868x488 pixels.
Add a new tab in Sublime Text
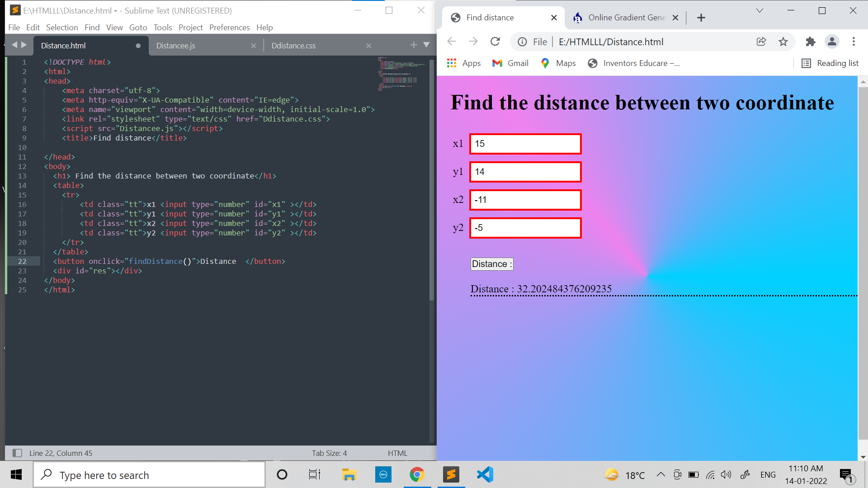(413, 45)
